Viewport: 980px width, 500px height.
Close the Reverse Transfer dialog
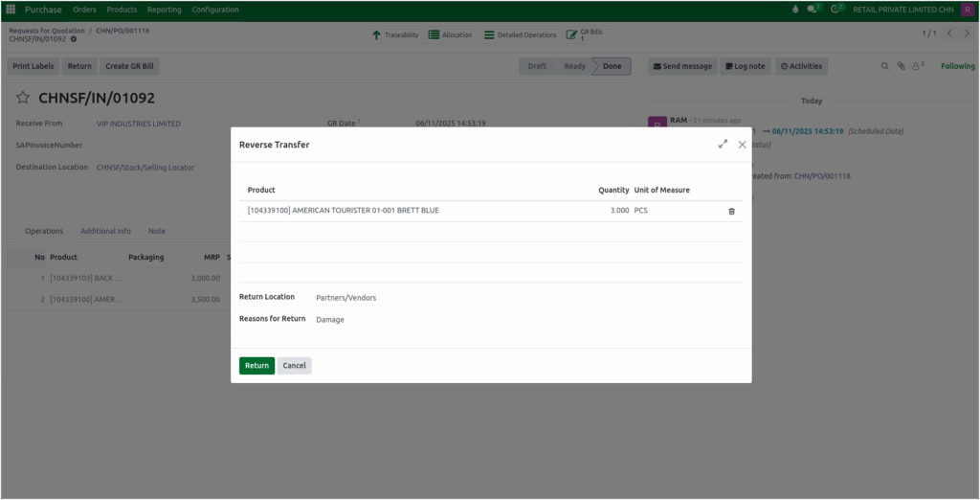click(x=742, y=145)
